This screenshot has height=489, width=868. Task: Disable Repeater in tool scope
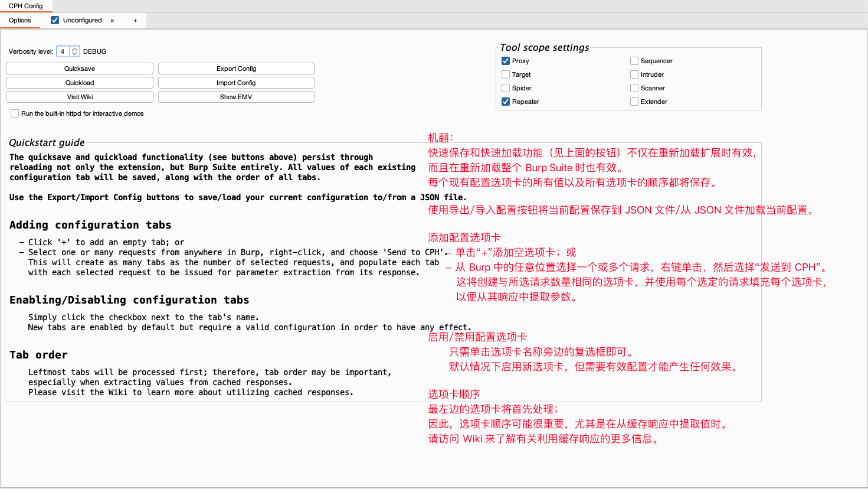point(506,102)
